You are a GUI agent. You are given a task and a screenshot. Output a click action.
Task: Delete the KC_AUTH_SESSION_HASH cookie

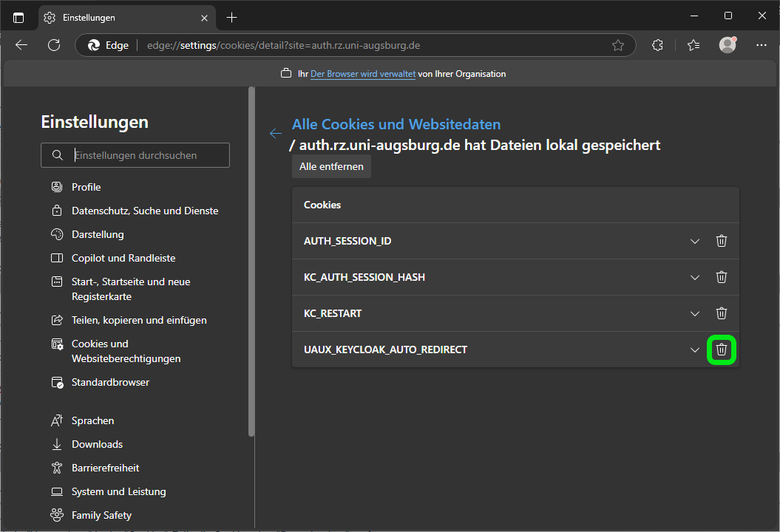click(x=722, y=277)
